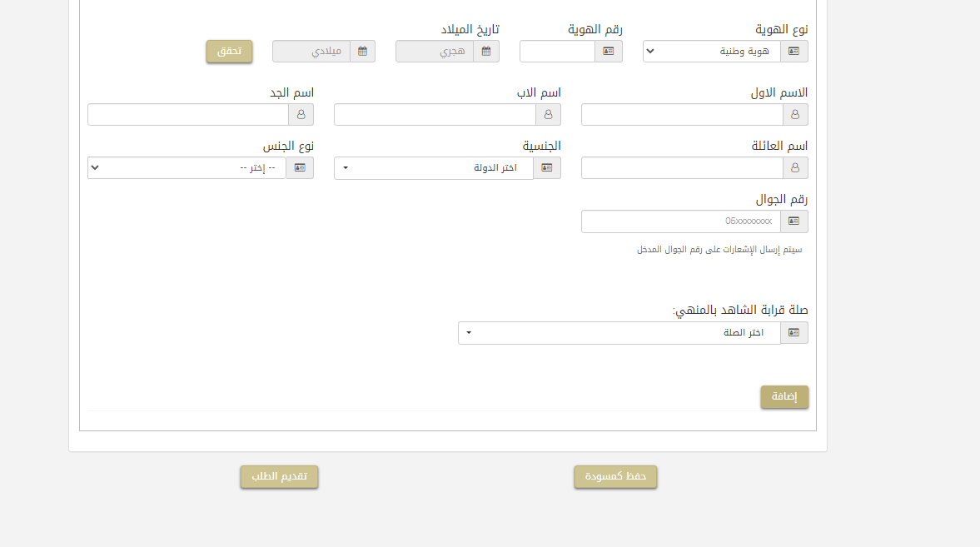Click the ID card icon beside رقم الهوية
Image resolution: width=980 pixels, height=547 pixels.
tap(609, 52)
